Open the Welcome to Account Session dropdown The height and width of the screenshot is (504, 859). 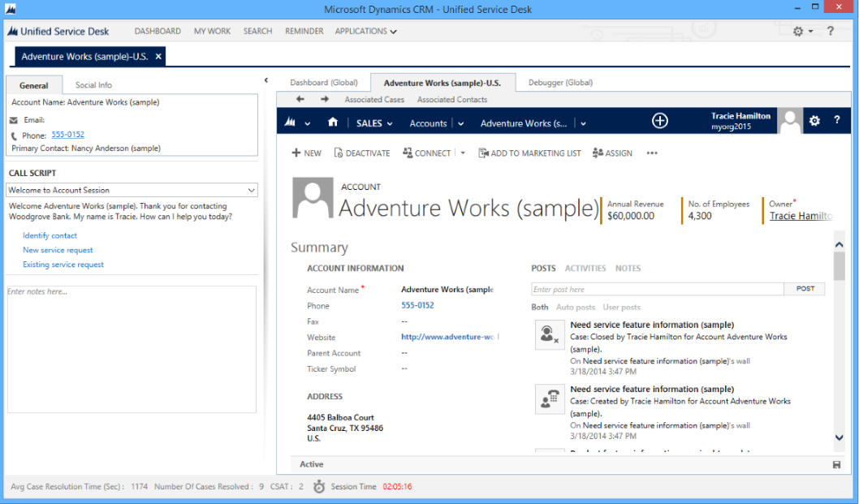249,189
